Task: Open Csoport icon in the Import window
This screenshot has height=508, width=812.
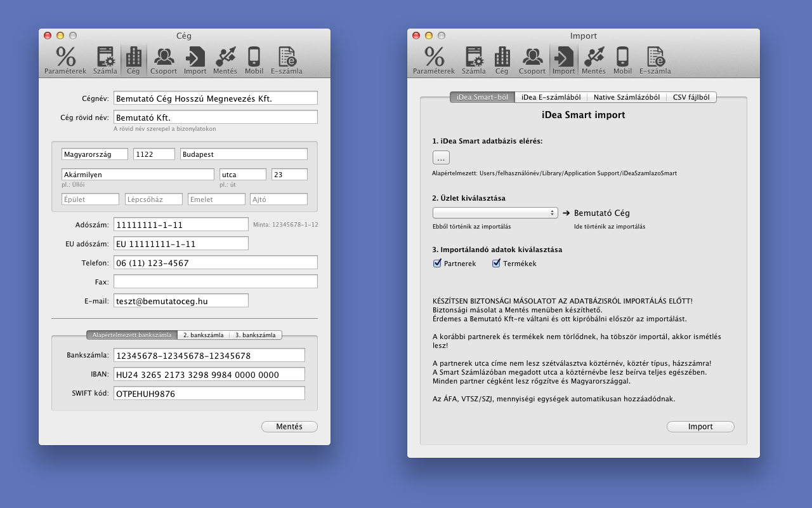Action: [x=532, y=60]
